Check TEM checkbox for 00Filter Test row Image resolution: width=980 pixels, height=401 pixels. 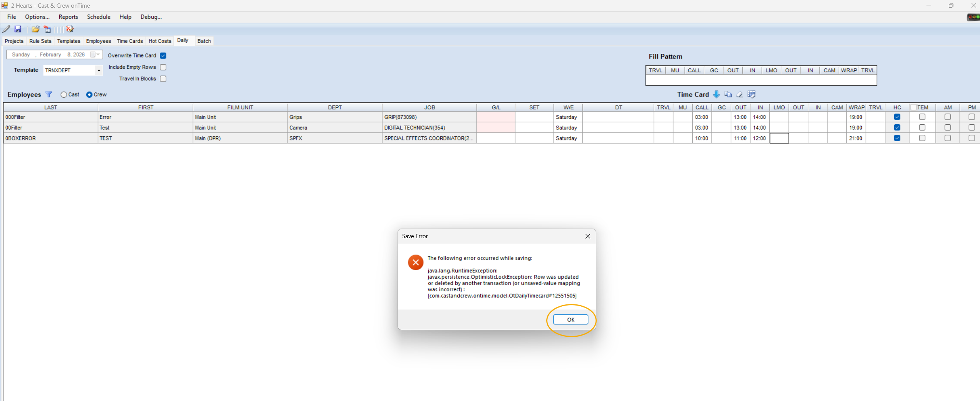coord(922,127)
